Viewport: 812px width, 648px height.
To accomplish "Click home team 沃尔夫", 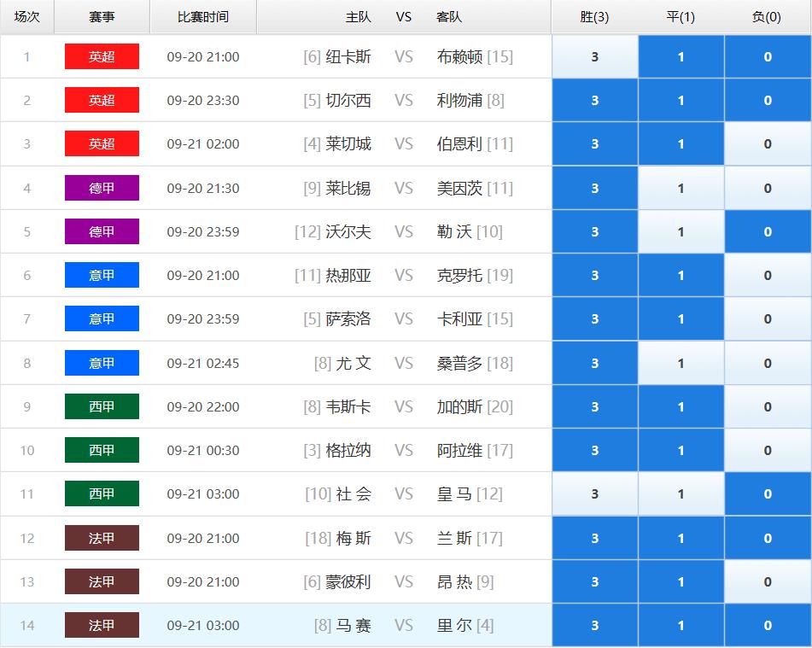I will tap(348, 231).
